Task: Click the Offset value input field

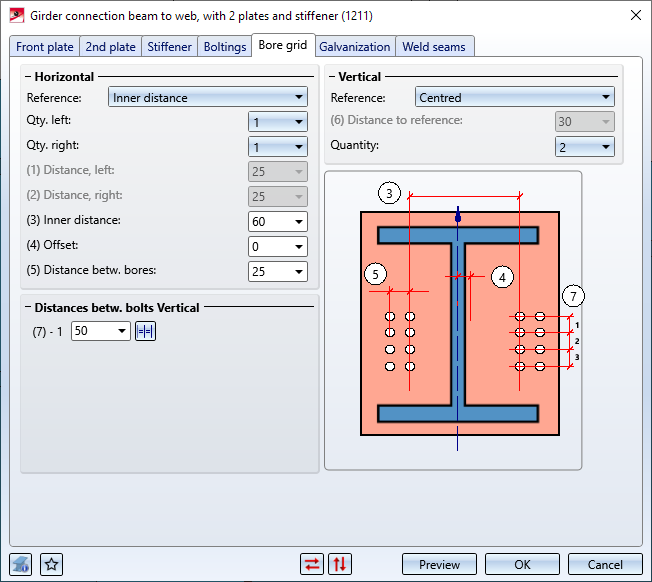Action: 268,247
